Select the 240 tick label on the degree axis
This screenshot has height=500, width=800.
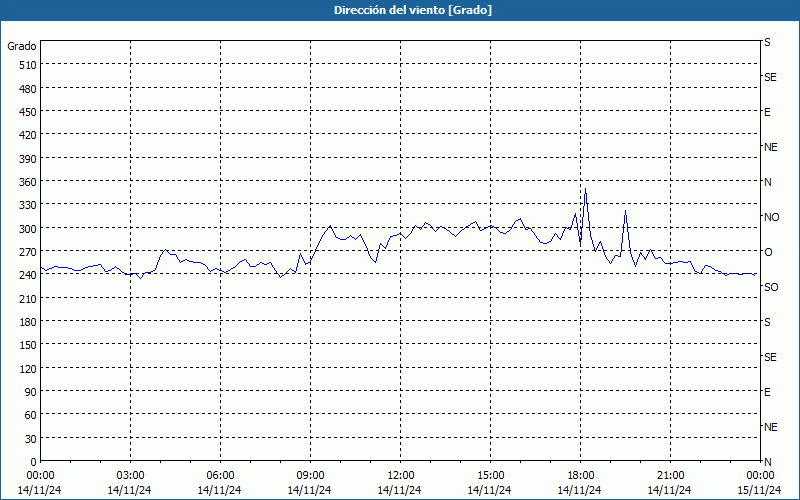point(28,276)
